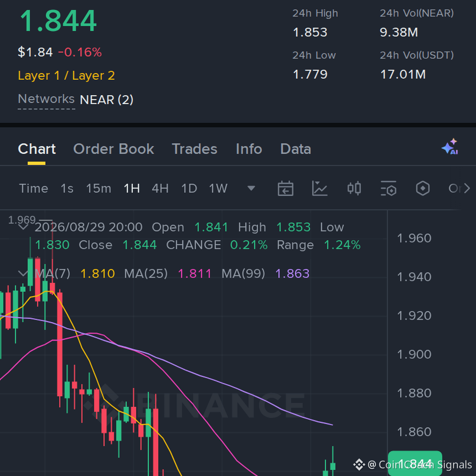The height and width of the screenshot is (476, 476).
Task: Open the AI assistant sparkle icon
Action: pos(450,147)
